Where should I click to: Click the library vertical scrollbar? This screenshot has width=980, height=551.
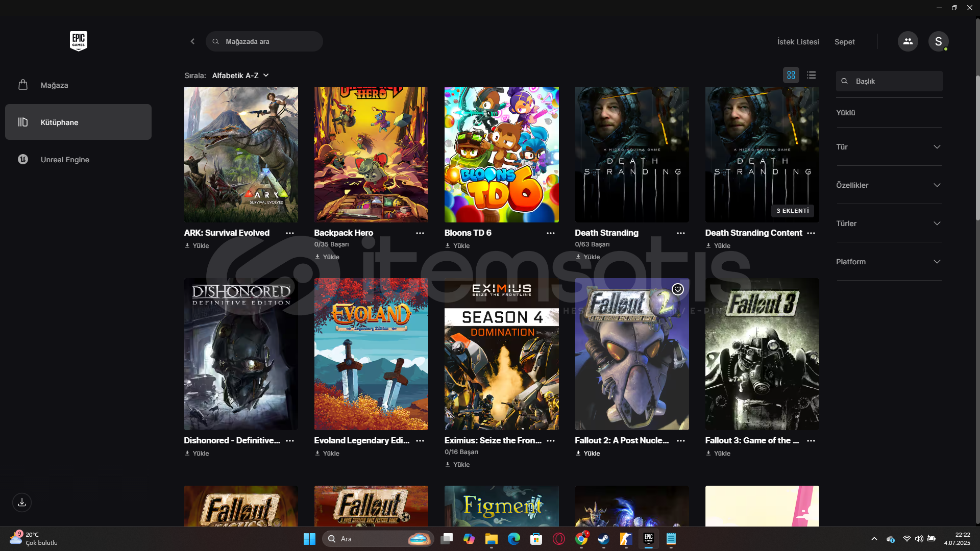click(x=977, y=148)
